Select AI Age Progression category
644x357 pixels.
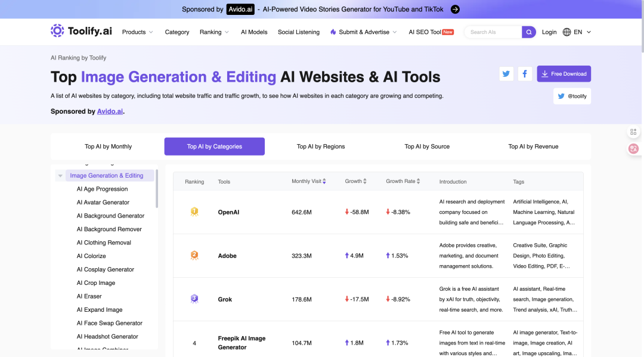tap(103, 189)
